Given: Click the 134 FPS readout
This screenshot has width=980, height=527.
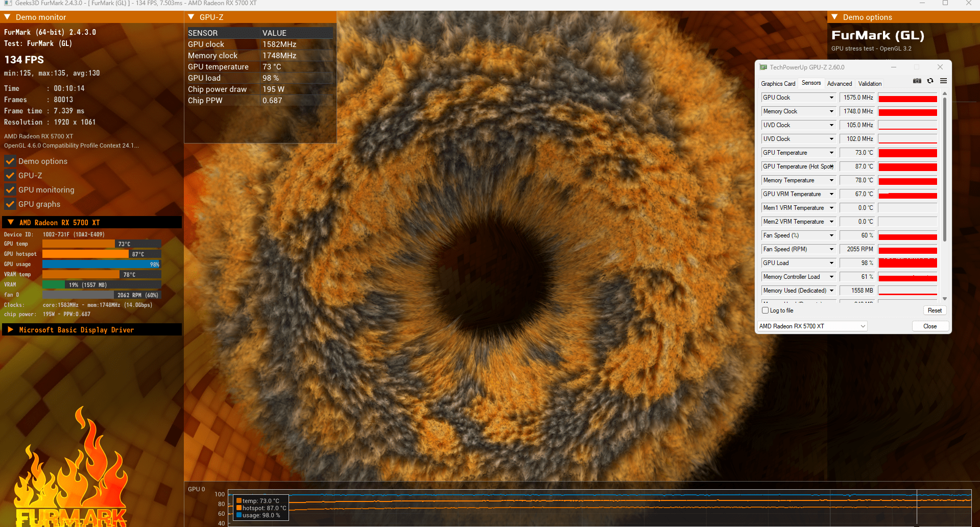Looking at the screenshot, I should click(x=24, y=60).
